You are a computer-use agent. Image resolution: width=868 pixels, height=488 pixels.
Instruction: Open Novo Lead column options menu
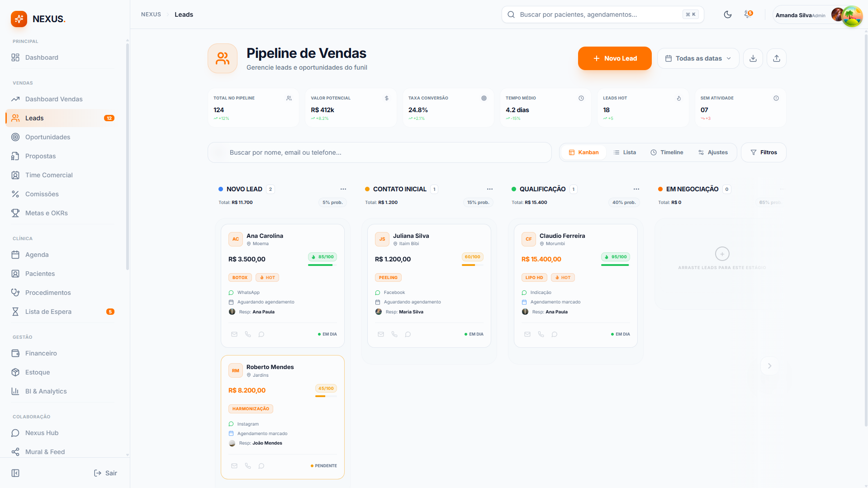pyautogui.click(x=343, y=189)
